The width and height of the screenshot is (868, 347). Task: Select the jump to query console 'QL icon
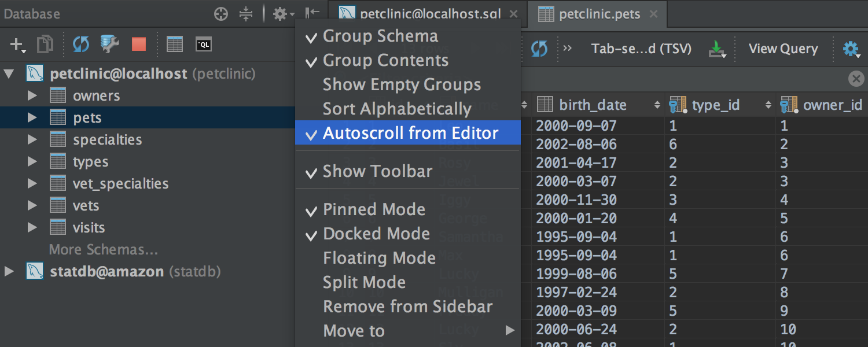point(204,45)
